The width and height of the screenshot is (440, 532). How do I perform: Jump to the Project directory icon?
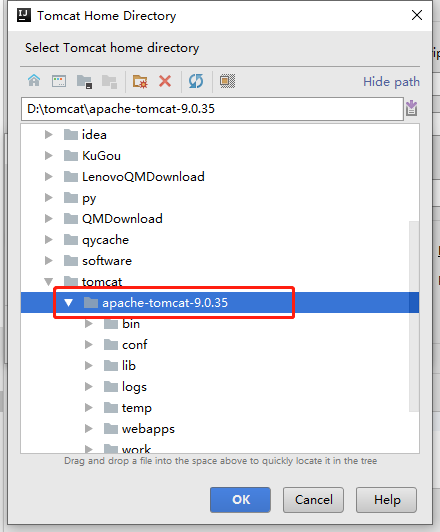[x=84, y=82]
